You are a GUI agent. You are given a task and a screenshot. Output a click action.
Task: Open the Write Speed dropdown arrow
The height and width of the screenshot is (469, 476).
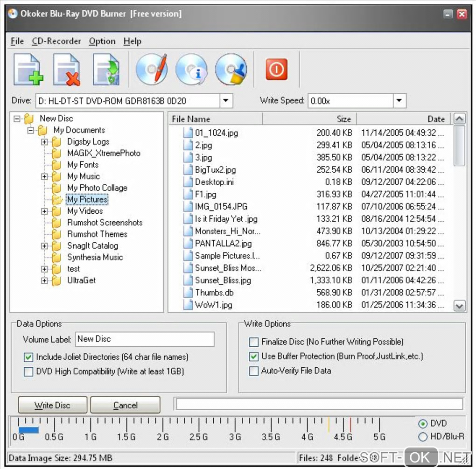(399, 100)
